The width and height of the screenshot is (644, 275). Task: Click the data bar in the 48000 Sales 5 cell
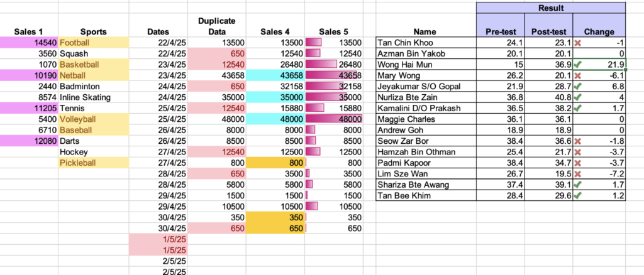point(334,119)
